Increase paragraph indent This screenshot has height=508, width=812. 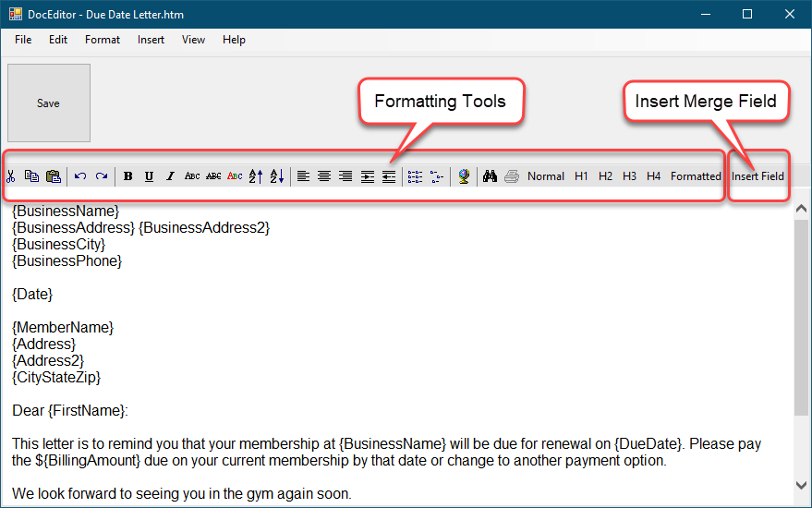tap(368, 176)
